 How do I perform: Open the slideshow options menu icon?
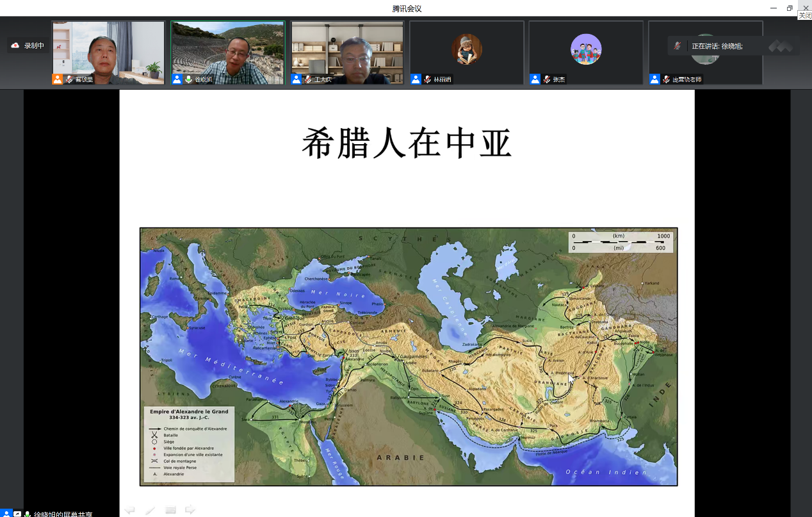tap(170, 510)
